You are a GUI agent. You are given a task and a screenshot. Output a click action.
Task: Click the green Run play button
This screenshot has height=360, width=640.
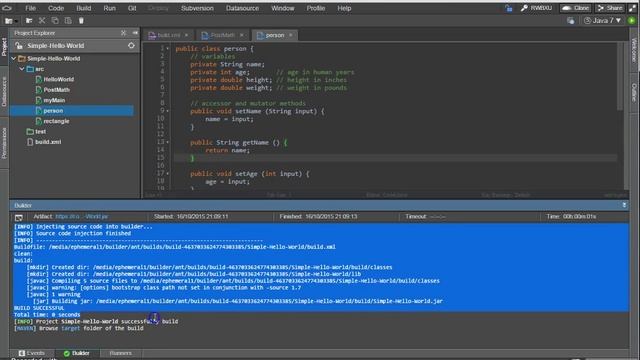pyautogui.click(x=632, y=20)
